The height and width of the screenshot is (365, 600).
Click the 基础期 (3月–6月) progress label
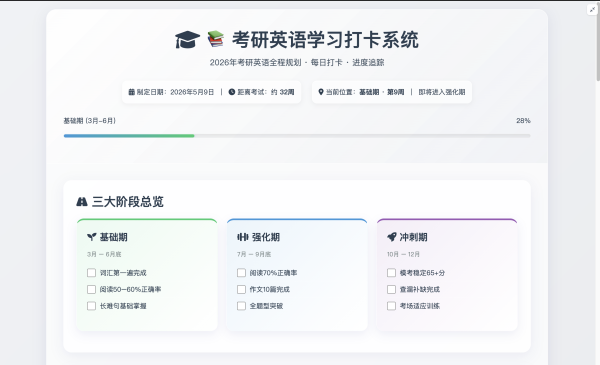pos(90,121)
